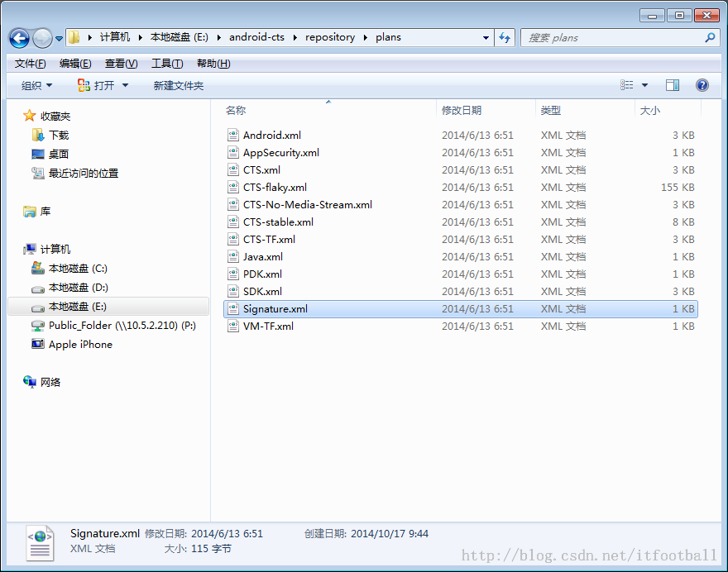
Task: Expand the recent pages dropdown arrow
Action: tap(59, 39)
